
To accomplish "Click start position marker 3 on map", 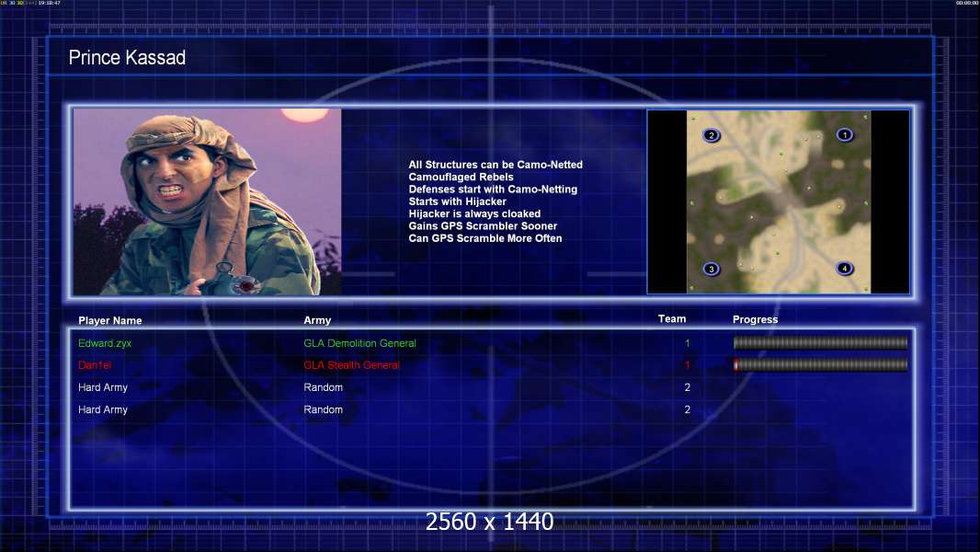I will [x=711, y=269].
